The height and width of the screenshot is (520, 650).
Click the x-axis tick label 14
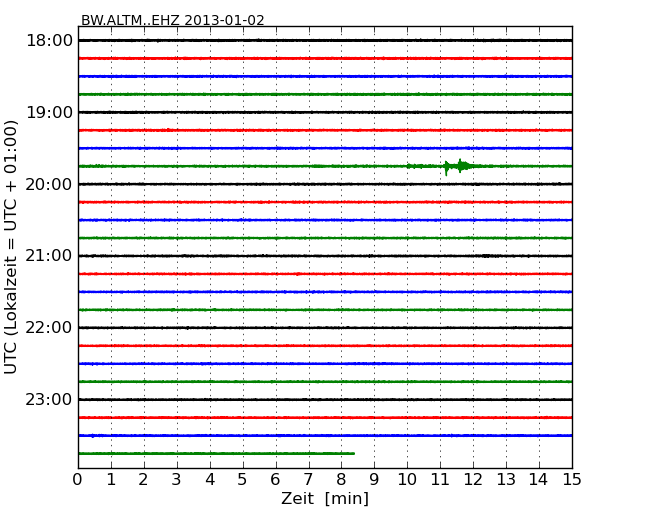539,480
